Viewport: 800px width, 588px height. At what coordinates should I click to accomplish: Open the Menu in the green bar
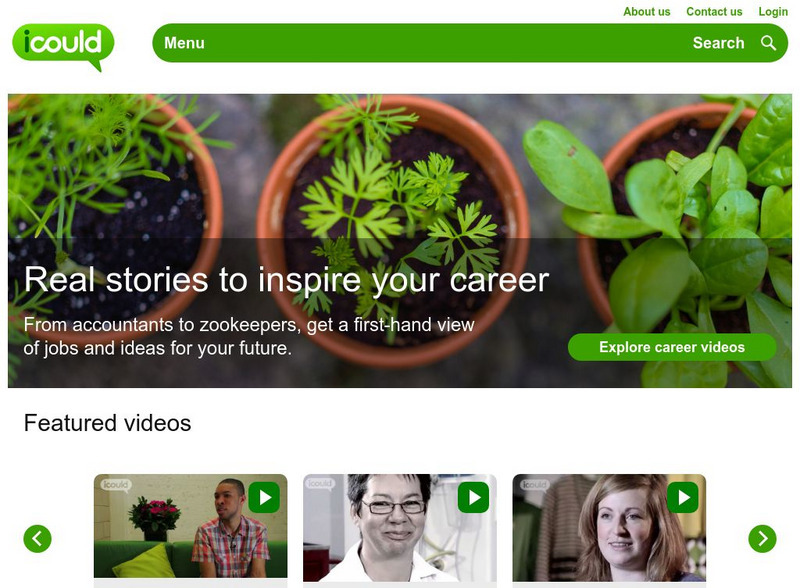click(x=184, y=43)
